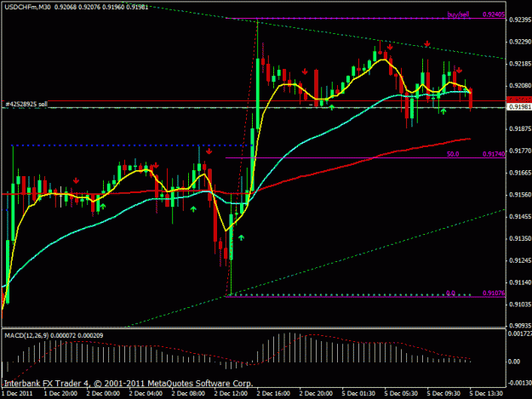This screenshot has width=532, height=399.
Task: Click the 0.91140 price axis label
Action: coord(520,282)
